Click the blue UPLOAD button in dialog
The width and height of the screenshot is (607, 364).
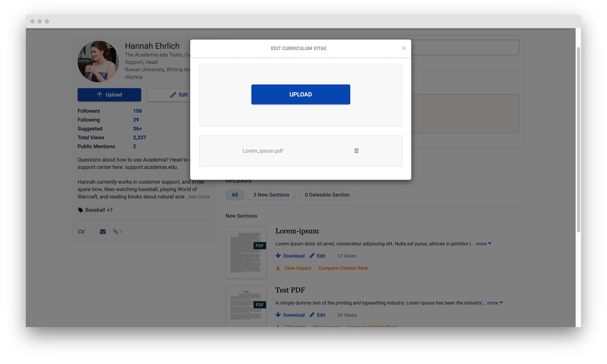[301, 94]
